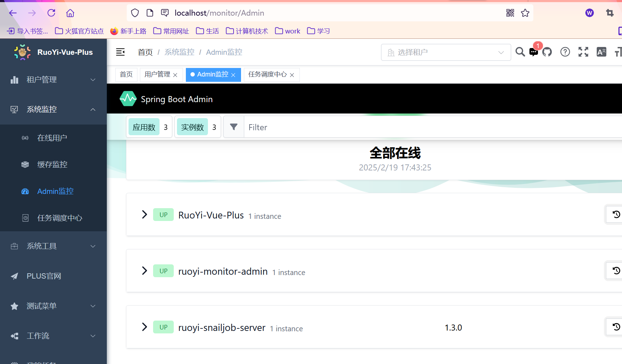Open 在线用户 in the sidebar
622x364 pixels.
coord(53,138)
